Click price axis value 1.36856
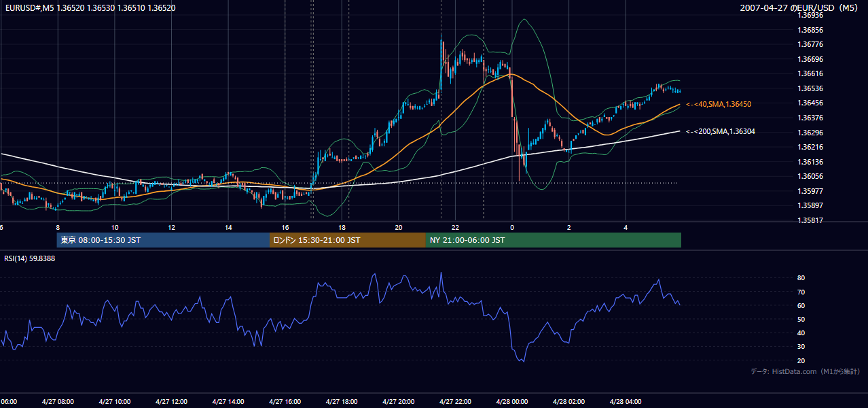 tap(810, 30)
